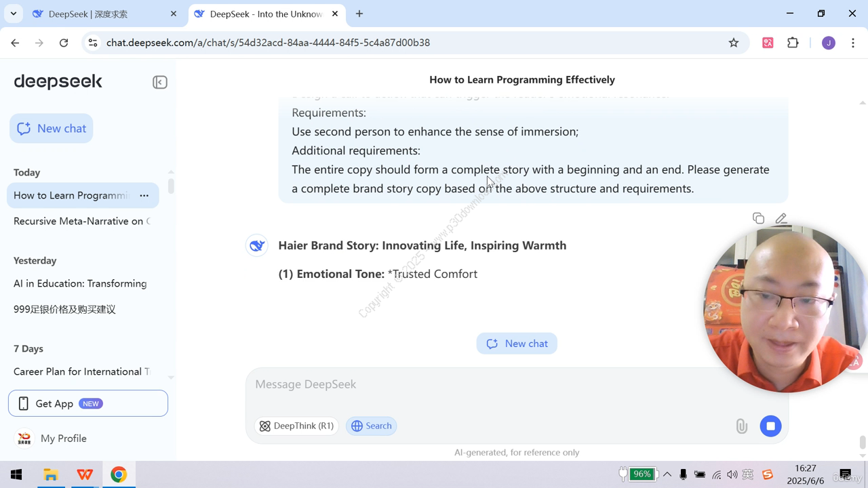Screen dimensions: 868x488
Task: Toggle the web Search option
Action: coord(372,426)
